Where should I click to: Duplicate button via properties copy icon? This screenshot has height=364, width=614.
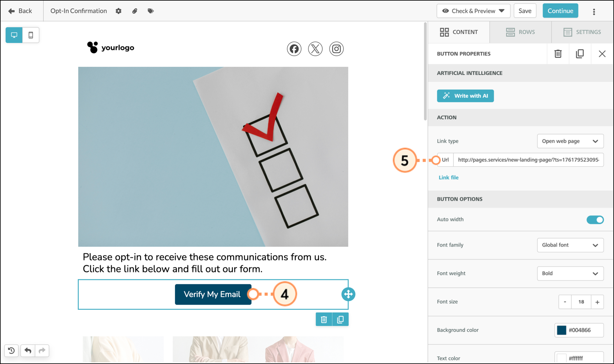(580, 54)
